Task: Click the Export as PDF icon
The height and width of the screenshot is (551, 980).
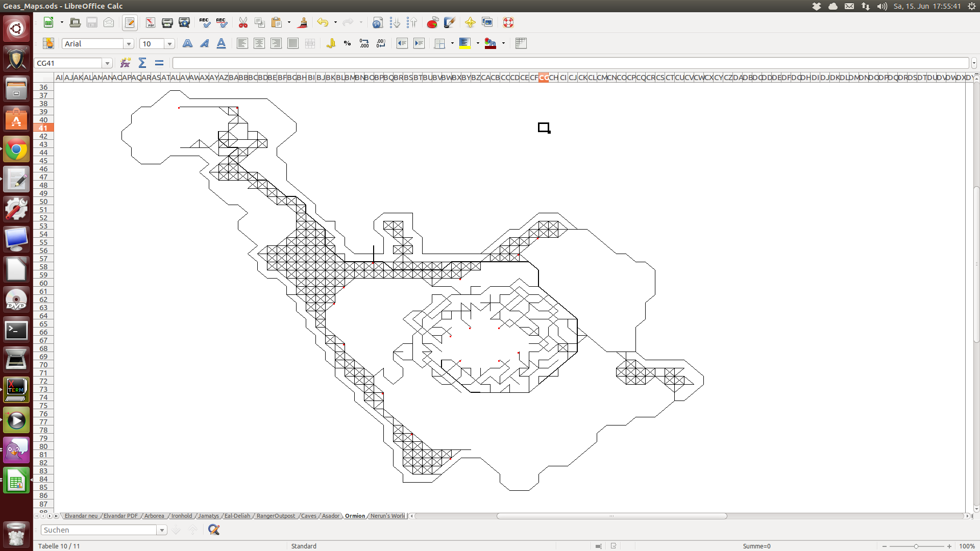Action: 150,23
